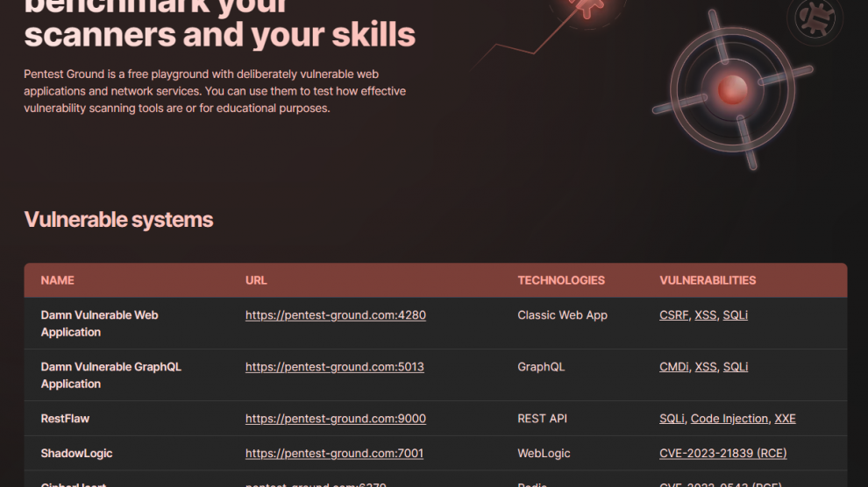
Task: Open the Code Injection vulnerability link
Action: coord(729,419)
